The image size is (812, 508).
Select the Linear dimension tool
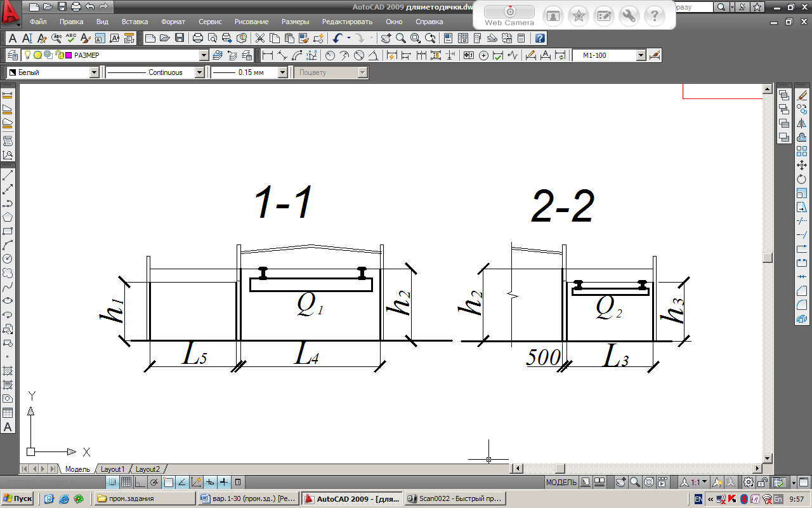[267, 55]
